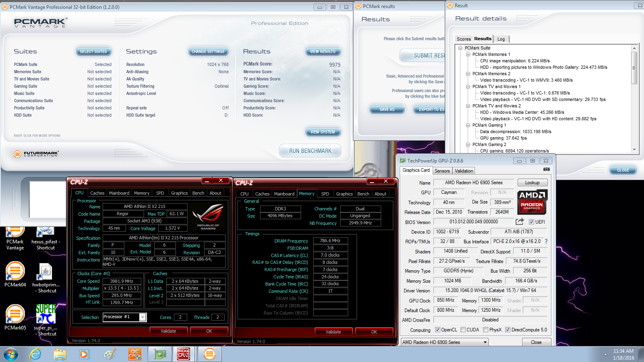Select the hwbotprime shortcut desktop icon
The width and height of the screenshot is (644, 362).
click(46, 278)
